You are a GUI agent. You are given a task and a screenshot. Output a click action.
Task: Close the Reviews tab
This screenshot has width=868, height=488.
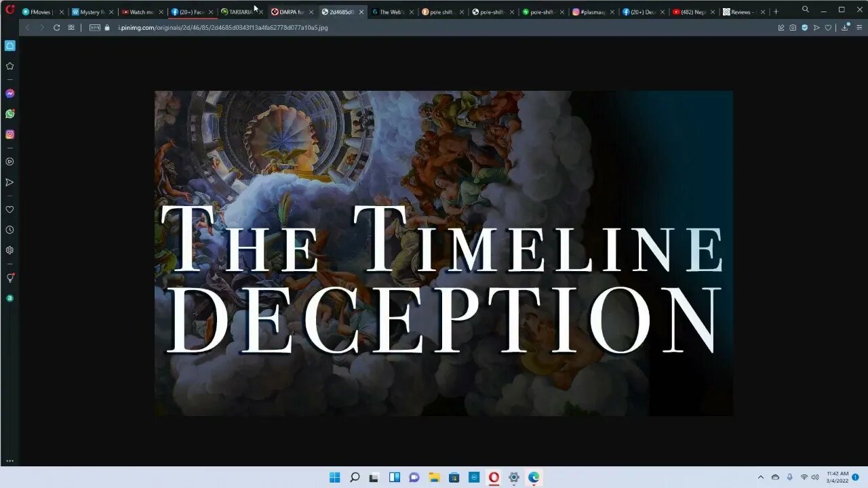[763, 12]
